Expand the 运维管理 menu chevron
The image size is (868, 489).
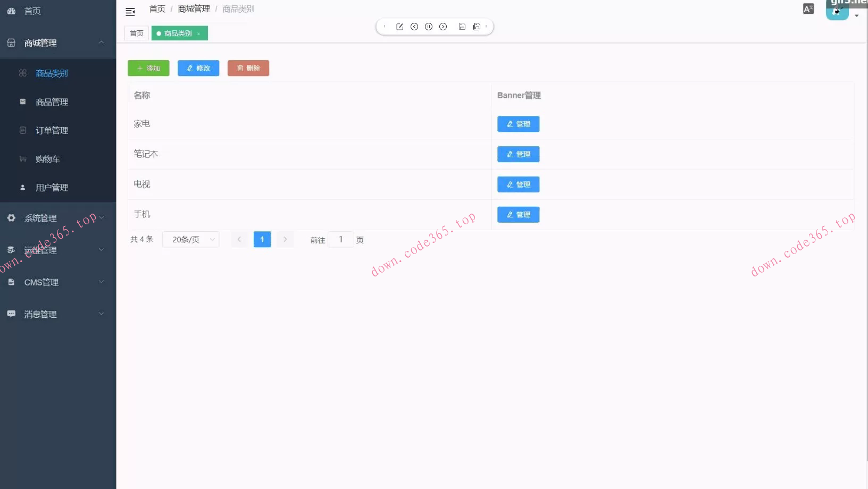(x=101, y=249)
